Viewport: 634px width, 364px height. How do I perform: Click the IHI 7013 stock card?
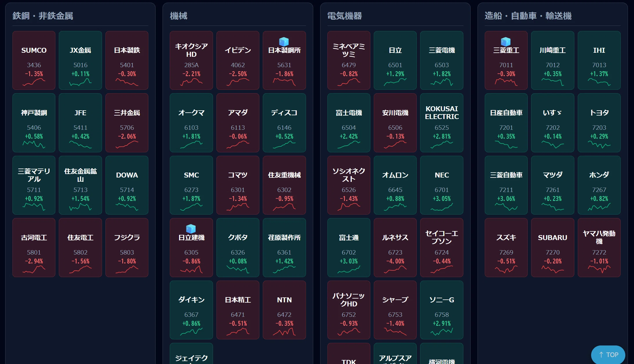click(599, 60)
